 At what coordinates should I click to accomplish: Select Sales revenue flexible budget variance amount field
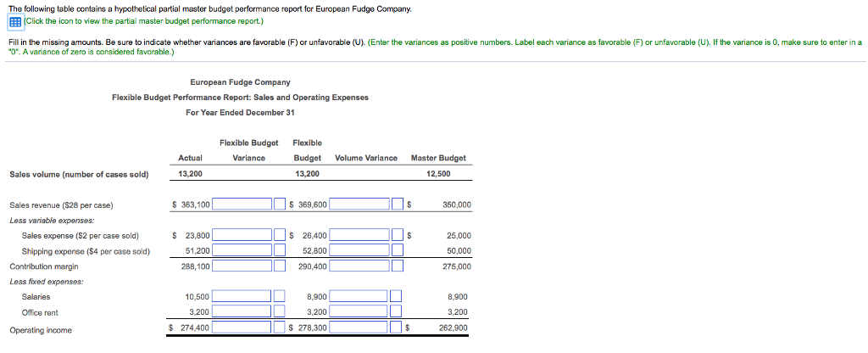(x=242, y=205)
